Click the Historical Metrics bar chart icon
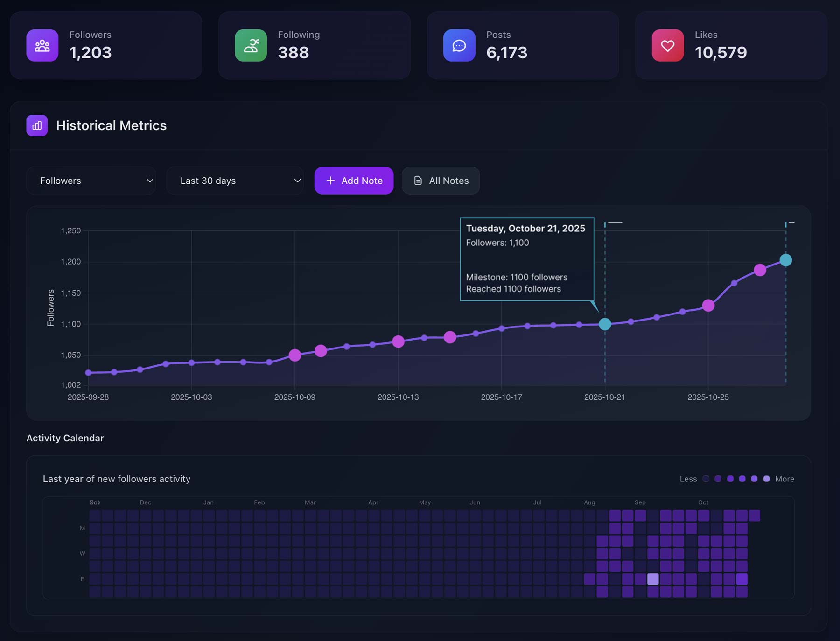This screenshot has width=840, height=641. coord(37,125)
